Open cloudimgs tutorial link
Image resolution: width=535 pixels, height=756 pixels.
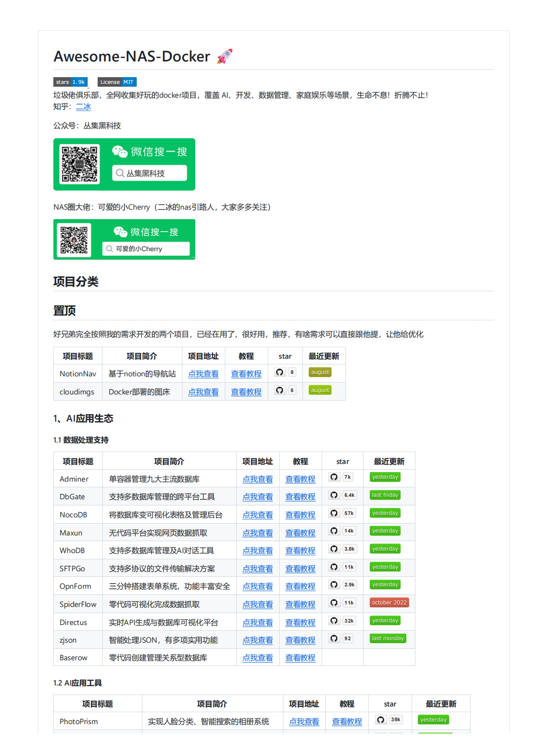click(246, 392)
